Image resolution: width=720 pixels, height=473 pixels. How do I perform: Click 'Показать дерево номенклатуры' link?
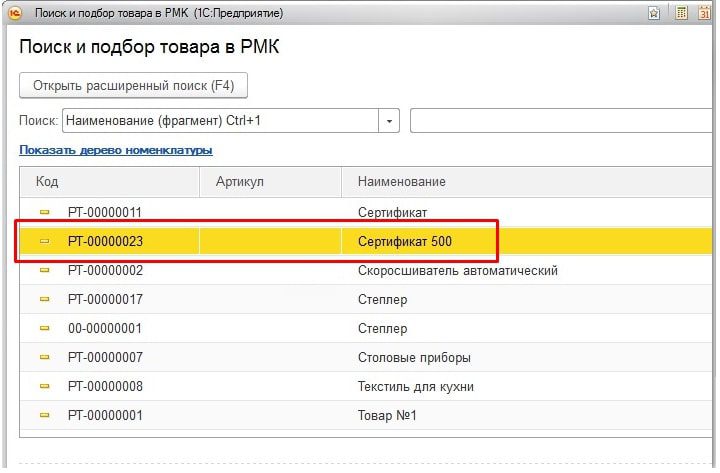[x=116, y=150]
